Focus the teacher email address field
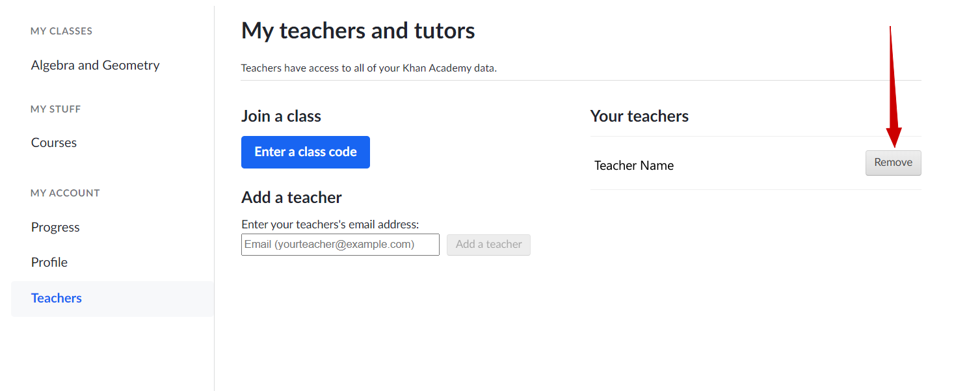The height and width of the screenshot is (391, 980). click(340, 245)
